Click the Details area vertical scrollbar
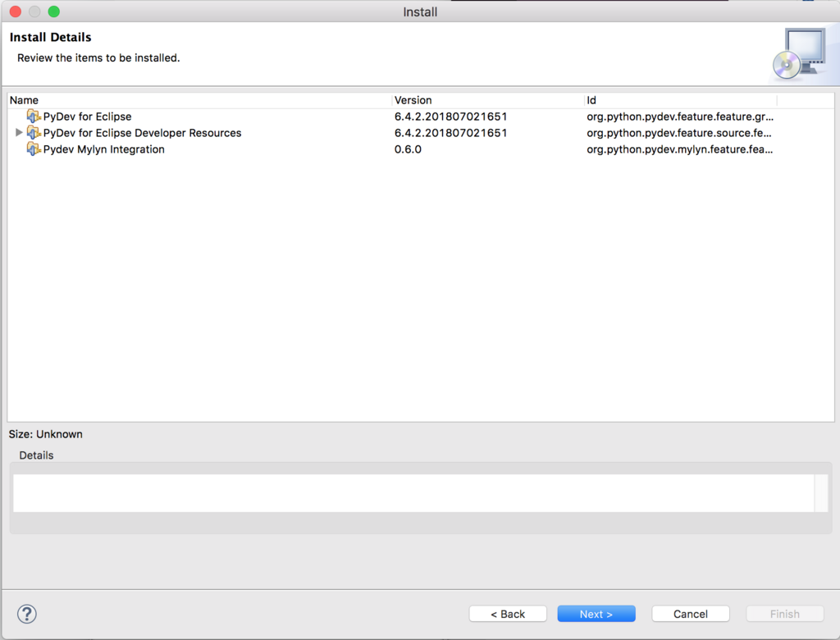840x640 pixels. [821, 493]
